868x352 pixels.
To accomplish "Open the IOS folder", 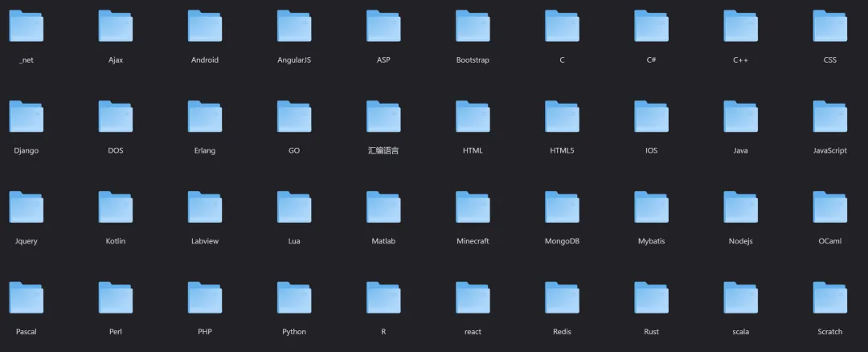I will tap(652, 117).
